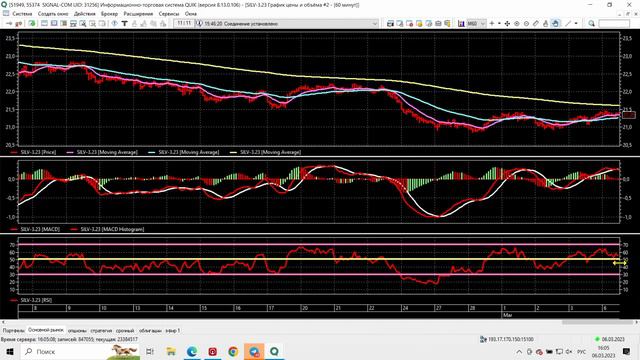640x360 pixels.
Task: Click the briefcase portfolio toolbar icon
Action: click(438, 24)
